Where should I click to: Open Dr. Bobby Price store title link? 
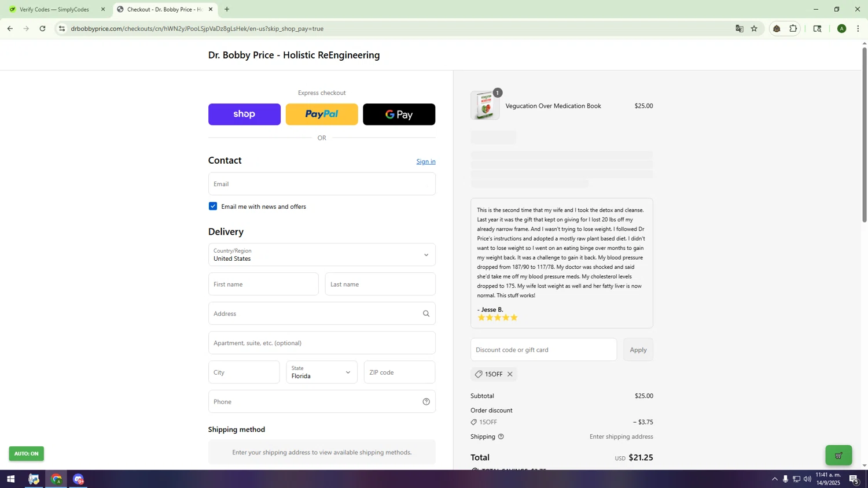click(294, 55)
